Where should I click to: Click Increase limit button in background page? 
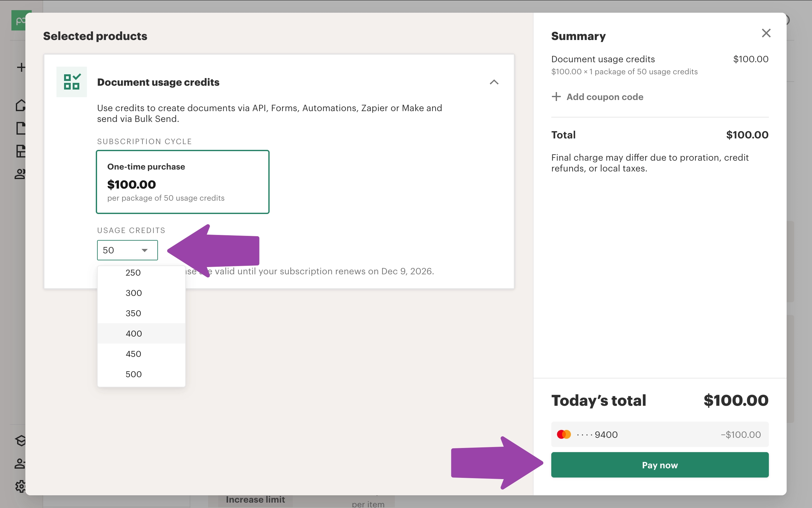coord(255,500)
